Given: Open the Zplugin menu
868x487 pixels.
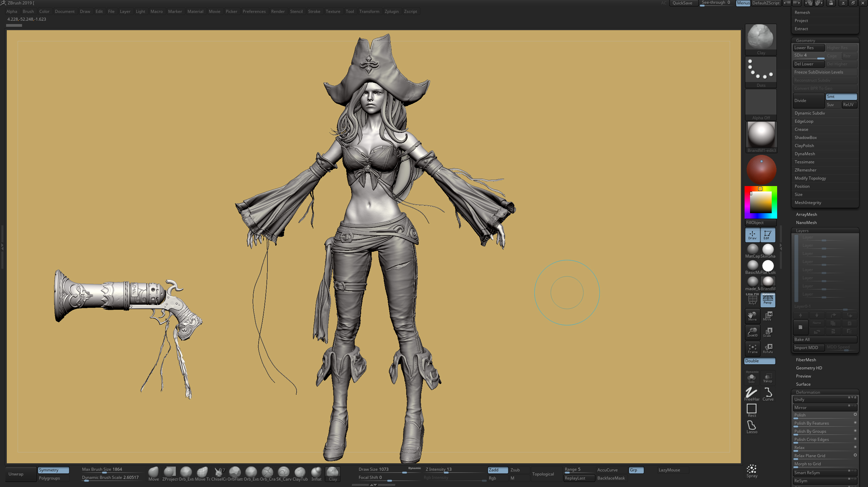Looking at the screenshot, I should pyautogui.click(x=392, y=12).
